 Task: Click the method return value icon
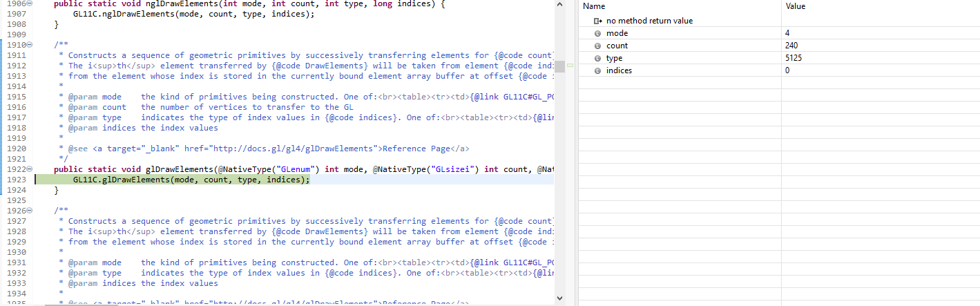tap(598, 21)
